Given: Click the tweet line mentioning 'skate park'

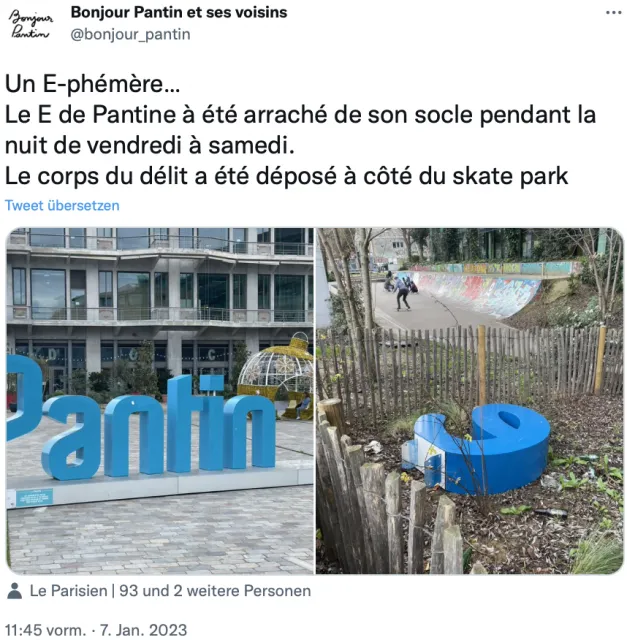Looking at the screenshot, I should click(x=287, y=176).
